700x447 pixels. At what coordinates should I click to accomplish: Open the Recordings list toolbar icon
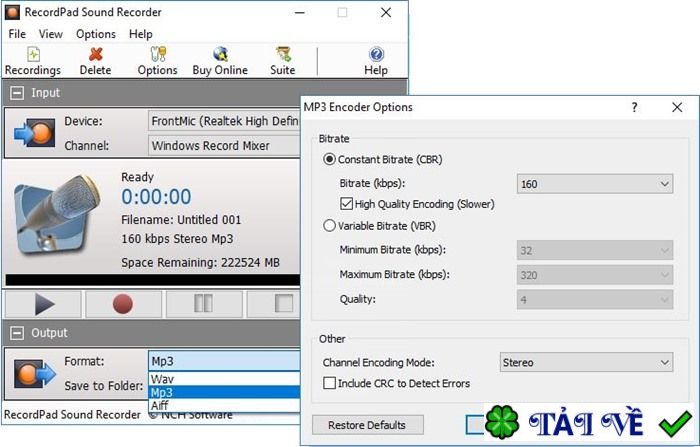point(33,61)
